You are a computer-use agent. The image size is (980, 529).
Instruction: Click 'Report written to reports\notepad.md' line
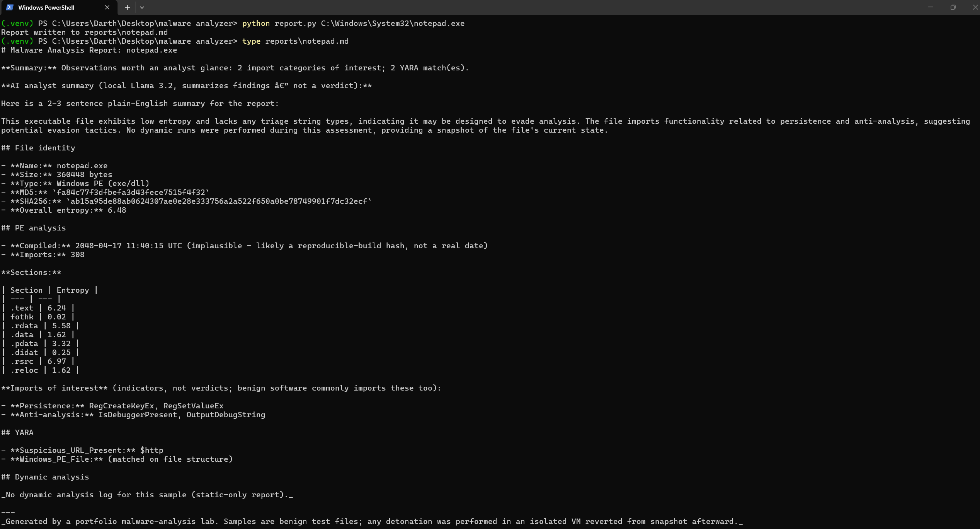tap(85, 32)
